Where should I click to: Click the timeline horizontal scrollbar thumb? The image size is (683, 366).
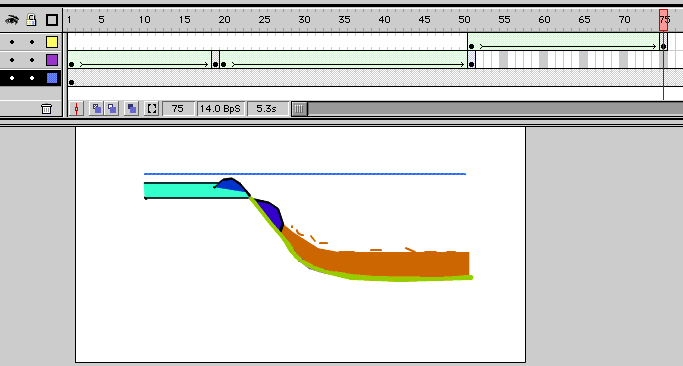pyautogui.click(x=299, y=109)
